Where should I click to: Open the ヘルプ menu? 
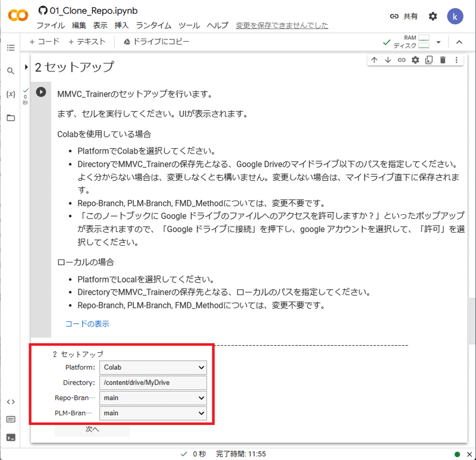tap(217, 26)
